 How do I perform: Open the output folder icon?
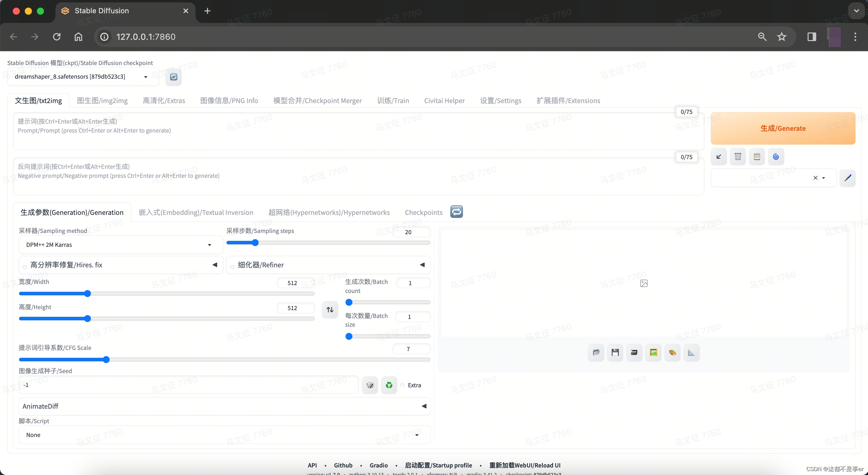tap(596, 352)
